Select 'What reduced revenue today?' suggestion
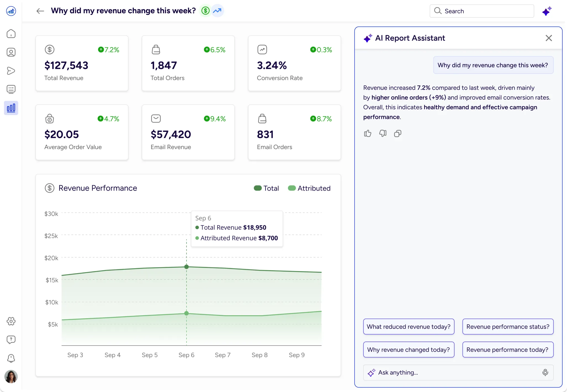Image resolution: width=567 pixels, height=392 pixels. (x=408, y=327)
